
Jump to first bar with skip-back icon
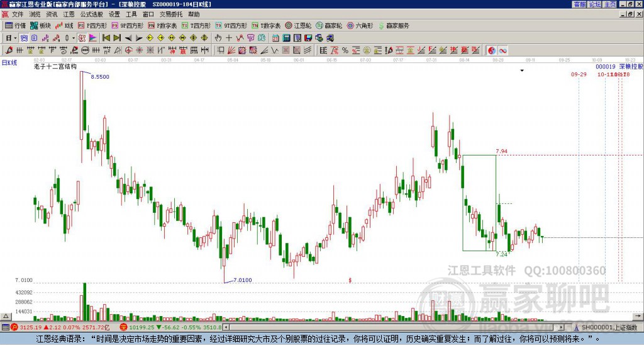click(106, 38)
